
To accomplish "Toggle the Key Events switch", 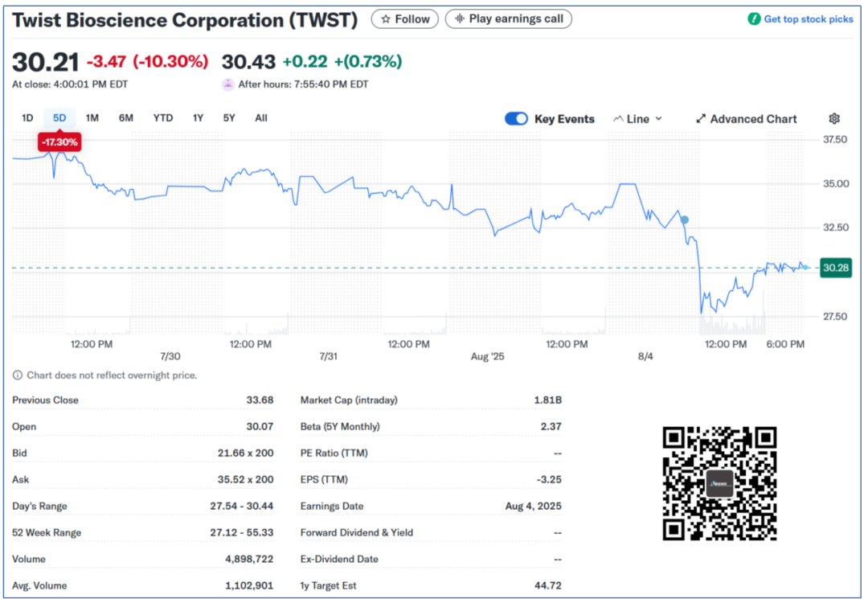I will coord(516,119).
